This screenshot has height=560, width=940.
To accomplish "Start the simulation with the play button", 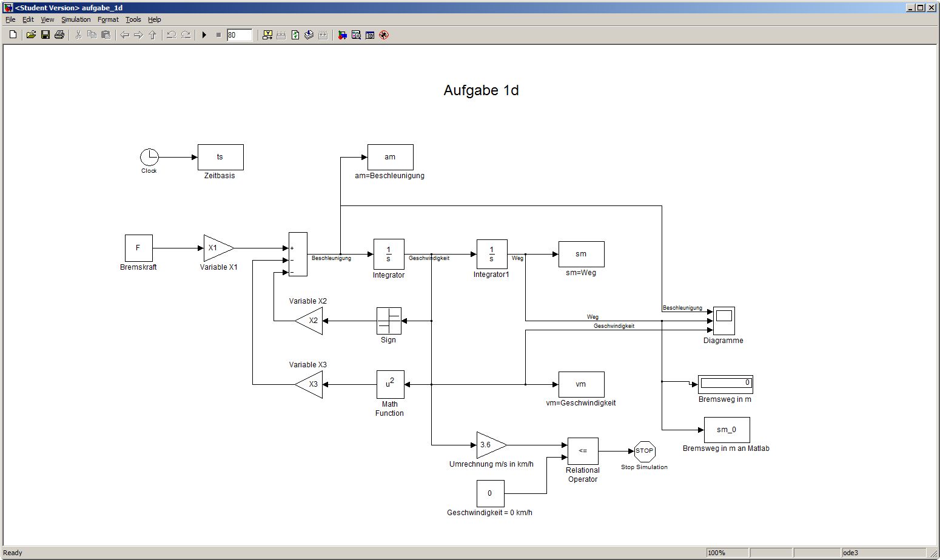I will (204, 35).
